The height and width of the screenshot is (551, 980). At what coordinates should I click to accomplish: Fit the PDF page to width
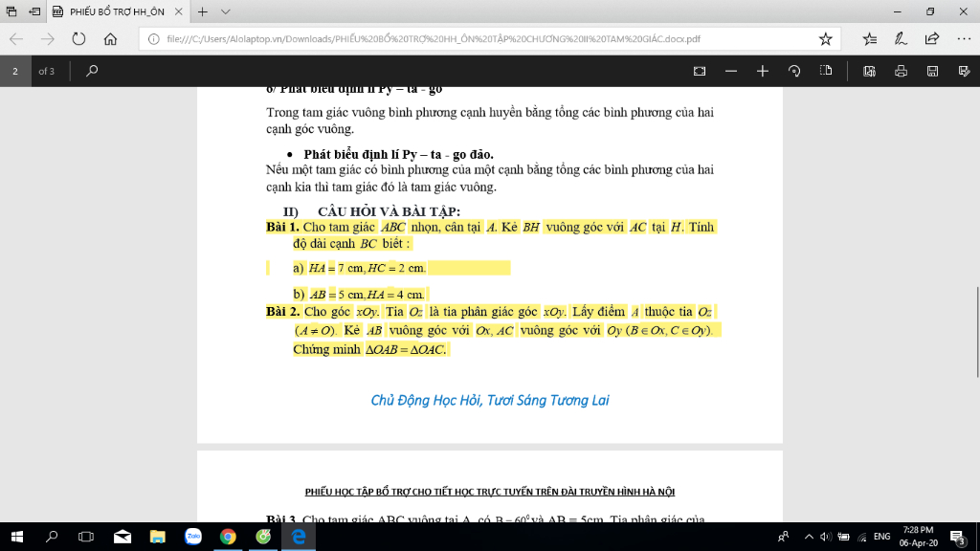pyautogui.click(x=700, y=71)
